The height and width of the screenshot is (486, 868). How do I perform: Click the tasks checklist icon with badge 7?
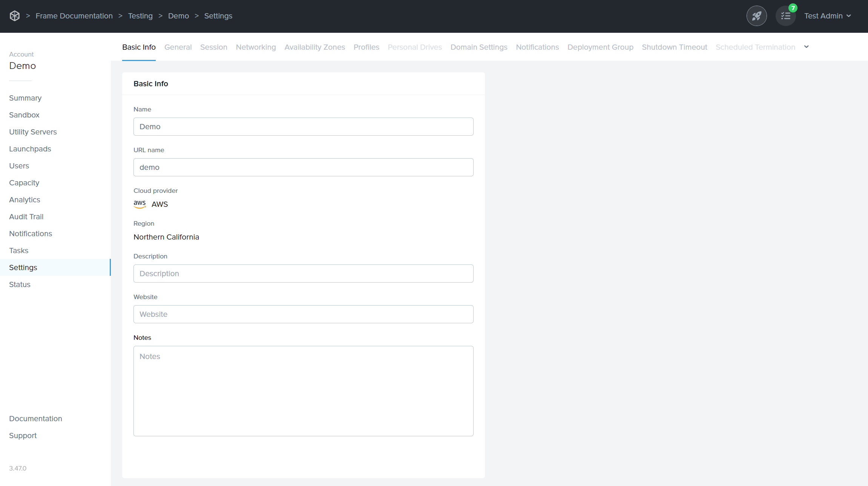point(786,16)
